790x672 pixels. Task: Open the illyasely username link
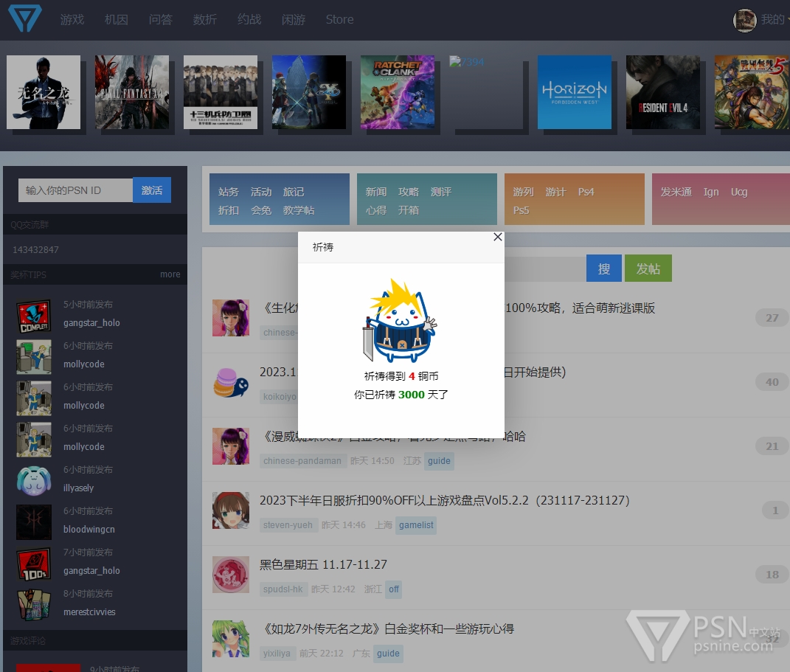point(79,488)
